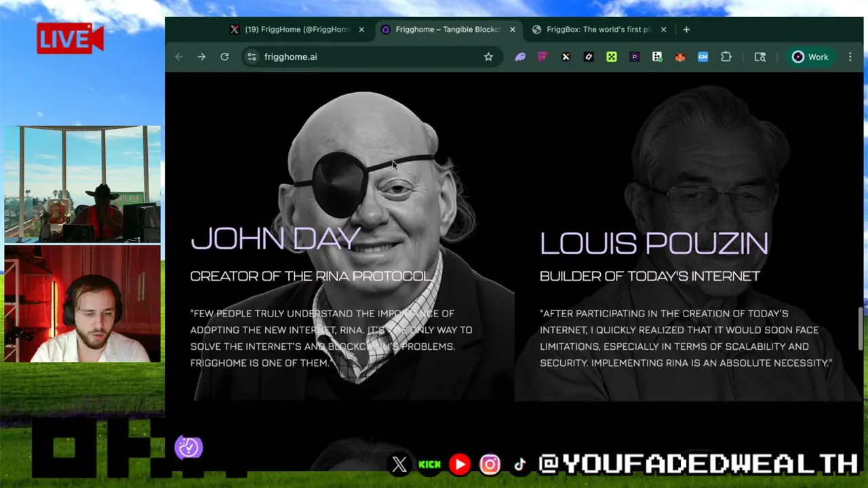
Task: Open the Extensions puzzle-piece menu
Action: (726, 57)
